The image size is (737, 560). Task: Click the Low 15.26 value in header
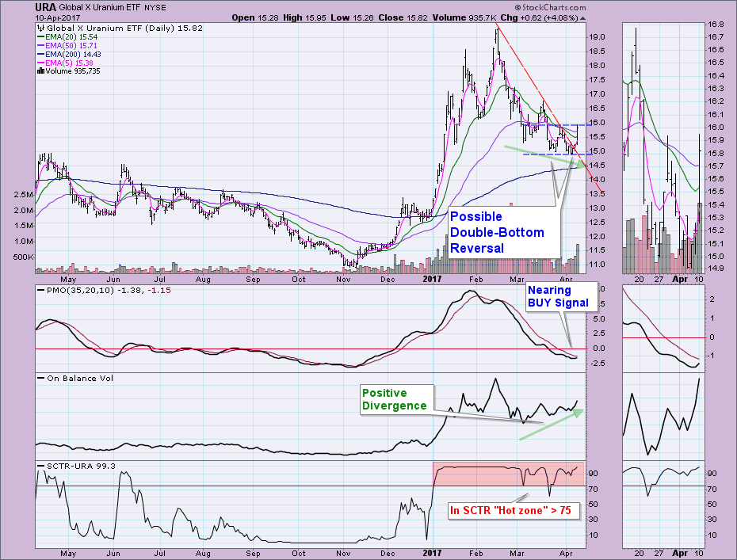click(352, 18)
